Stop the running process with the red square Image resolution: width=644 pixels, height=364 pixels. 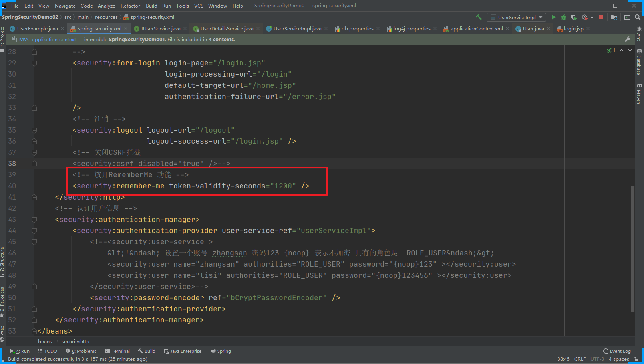click(x=601, y=17)
